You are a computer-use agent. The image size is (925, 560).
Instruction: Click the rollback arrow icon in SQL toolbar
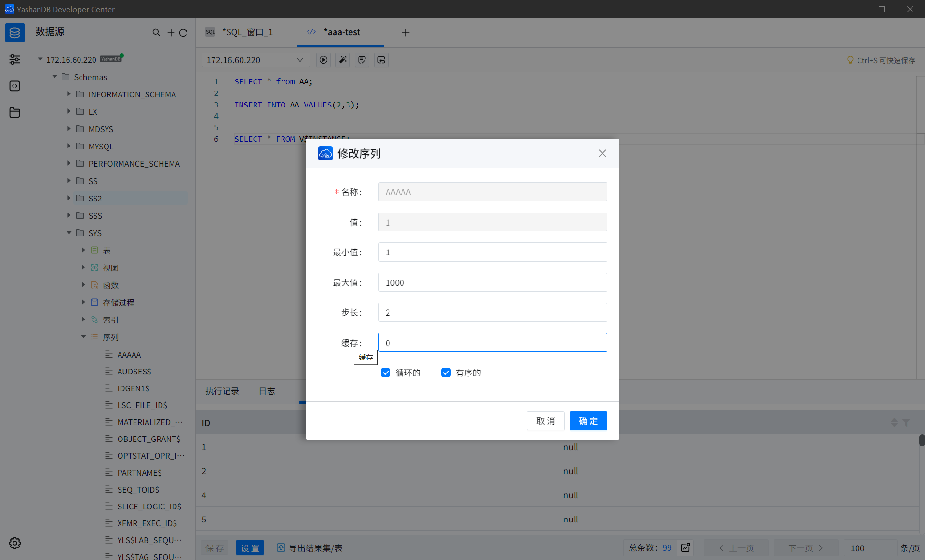click(x=381, y=60)
